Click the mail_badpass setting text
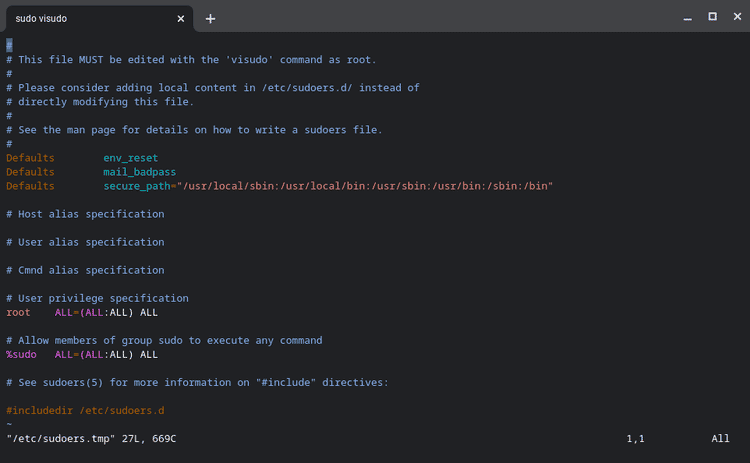 tap(139, 172)
